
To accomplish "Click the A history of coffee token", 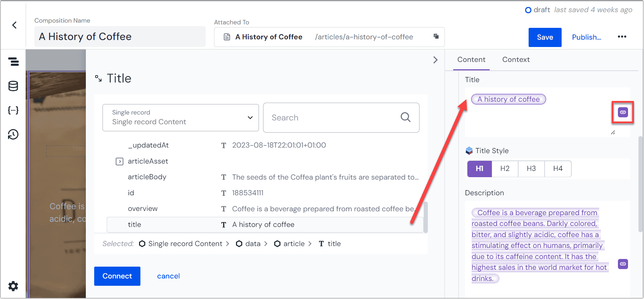I will pyautogui.click(x=508, y=99).
